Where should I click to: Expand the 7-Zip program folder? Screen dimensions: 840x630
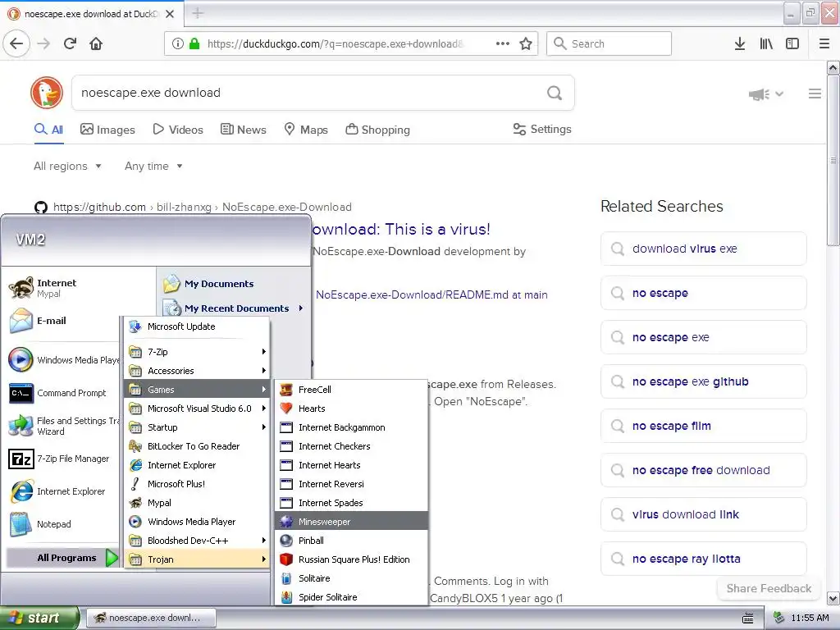(197, 351)
